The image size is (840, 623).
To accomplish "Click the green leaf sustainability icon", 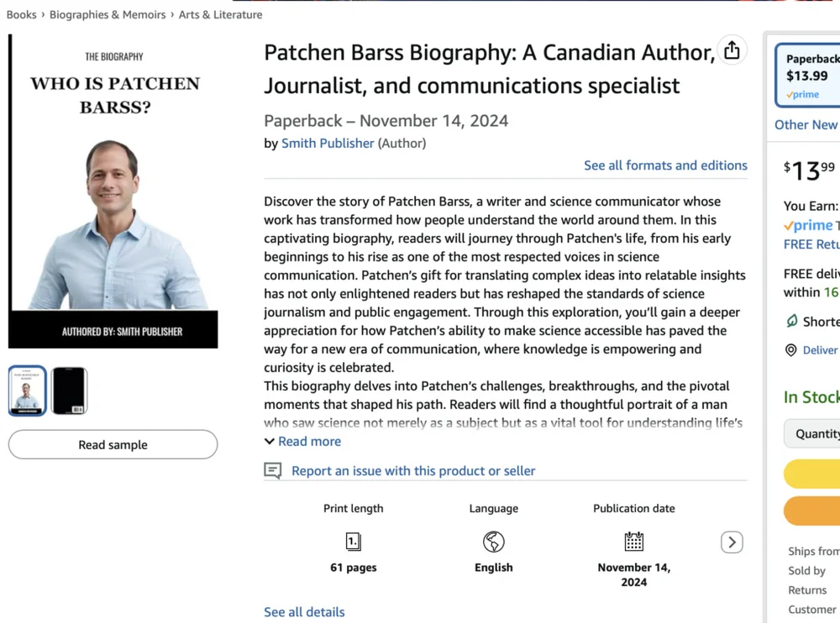I will click(791, 322).
